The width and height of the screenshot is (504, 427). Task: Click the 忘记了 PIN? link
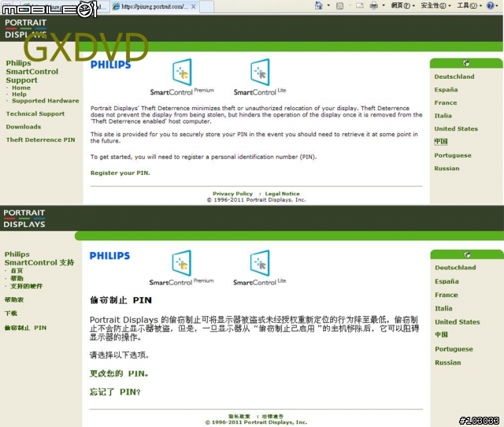pos(115,392)
